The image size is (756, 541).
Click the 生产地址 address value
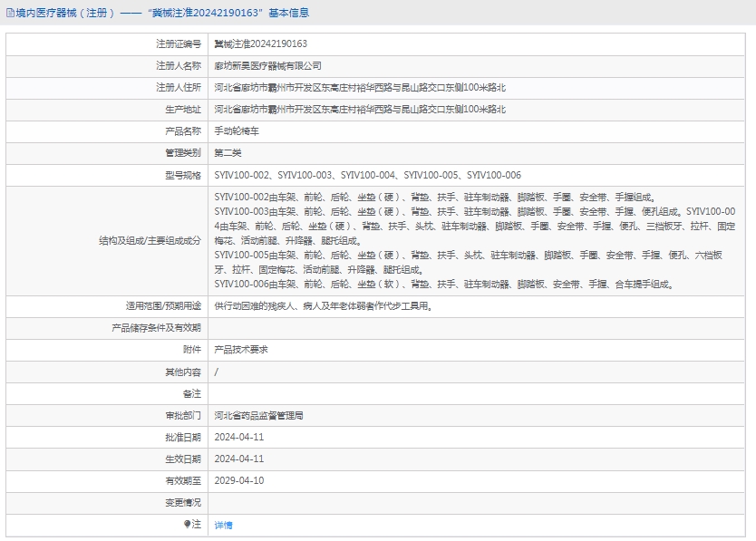click(x=360, y=109)
